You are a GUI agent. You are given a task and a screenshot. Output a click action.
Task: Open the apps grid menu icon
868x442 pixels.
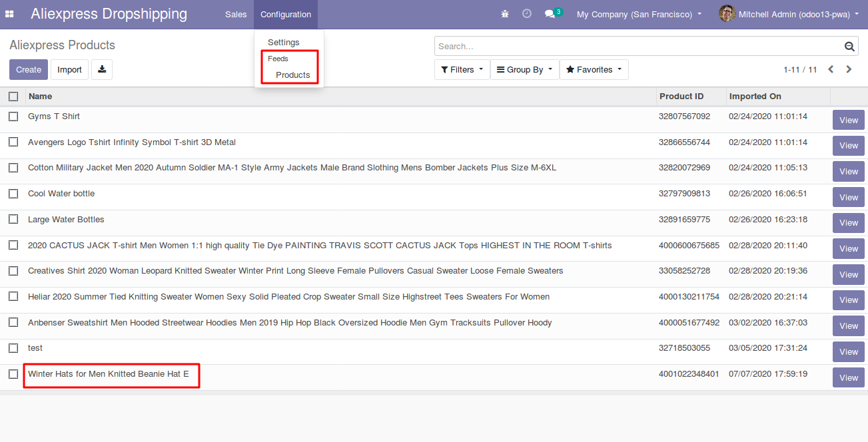click(x=9, y=14)
